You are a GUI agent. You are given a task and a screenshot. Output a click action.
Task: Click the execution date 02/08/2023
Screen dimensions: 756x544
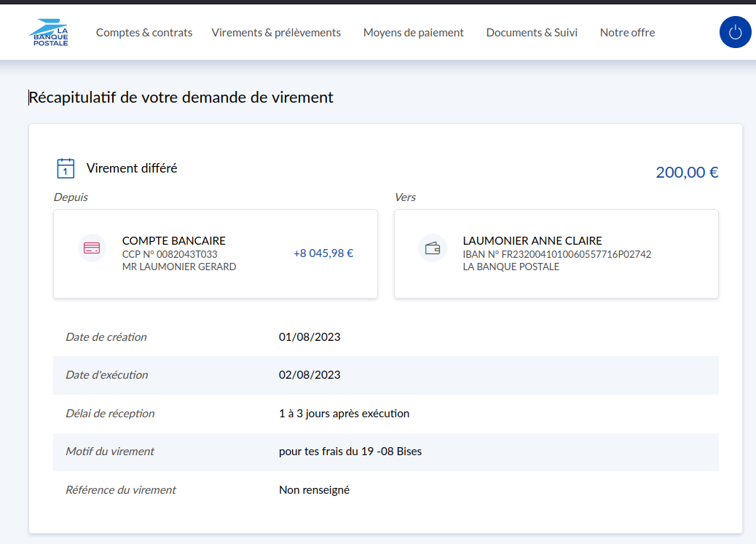click(x=310, y=375)
